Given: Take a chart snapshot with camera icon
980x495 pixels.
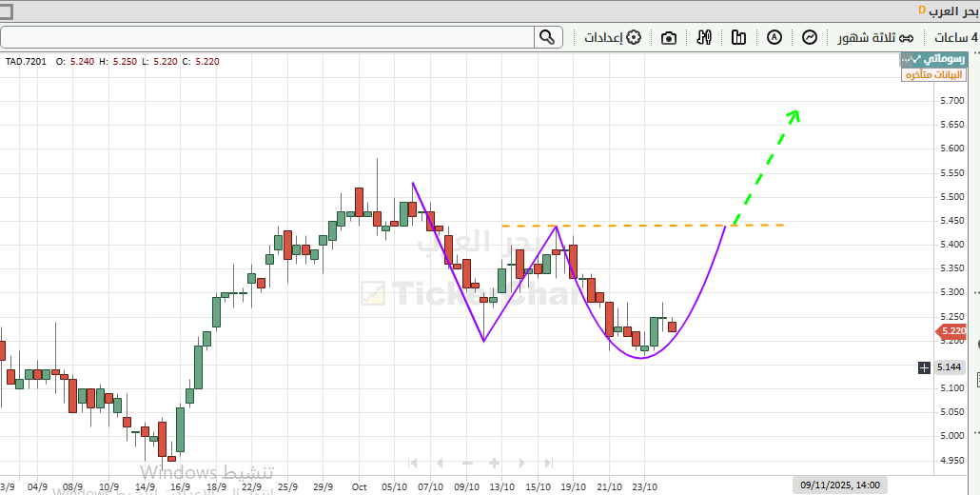Looking at the screenshot, I should [x=669, y=37].
